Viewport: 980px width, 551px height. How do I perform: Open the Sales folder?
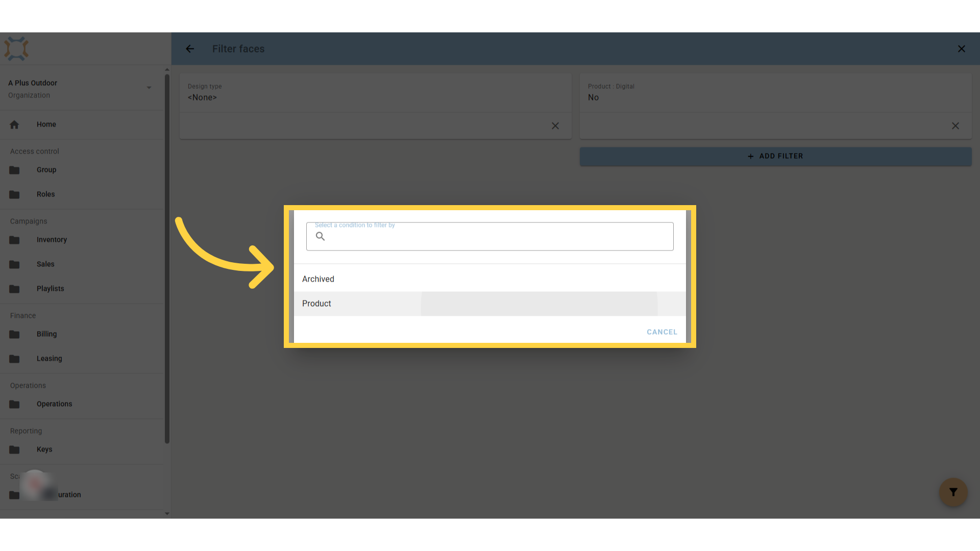pyautogui.click(x=82, y=264)
